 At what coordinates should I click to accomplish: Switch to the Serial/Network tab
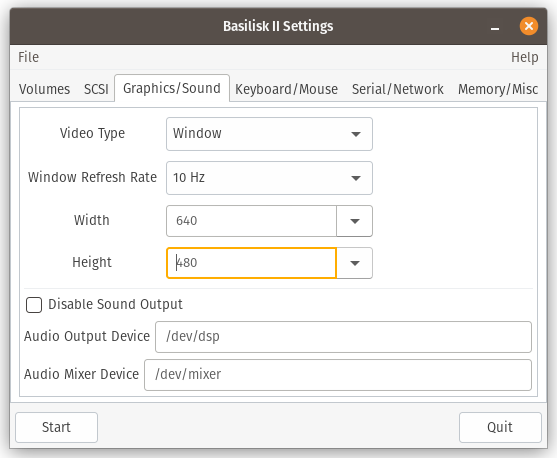(x=398, y=89)
